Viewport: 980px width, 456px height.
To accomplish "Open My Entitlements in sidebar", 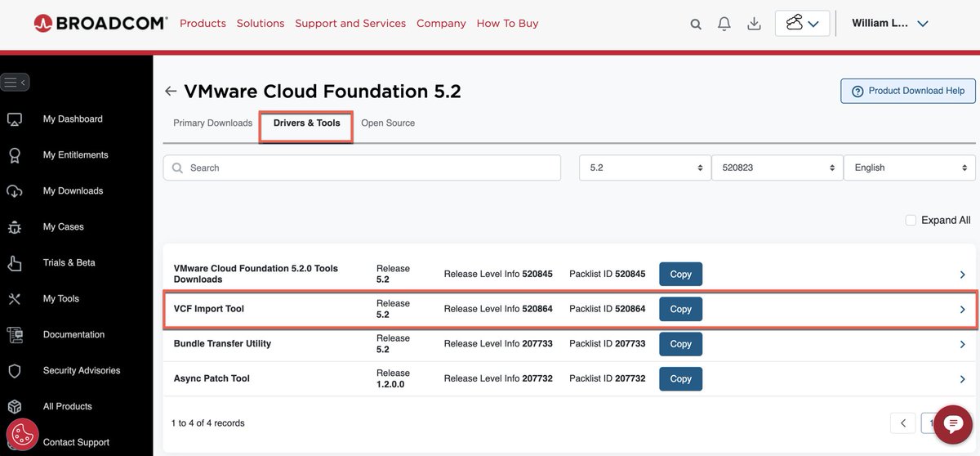I will point(75,155).
